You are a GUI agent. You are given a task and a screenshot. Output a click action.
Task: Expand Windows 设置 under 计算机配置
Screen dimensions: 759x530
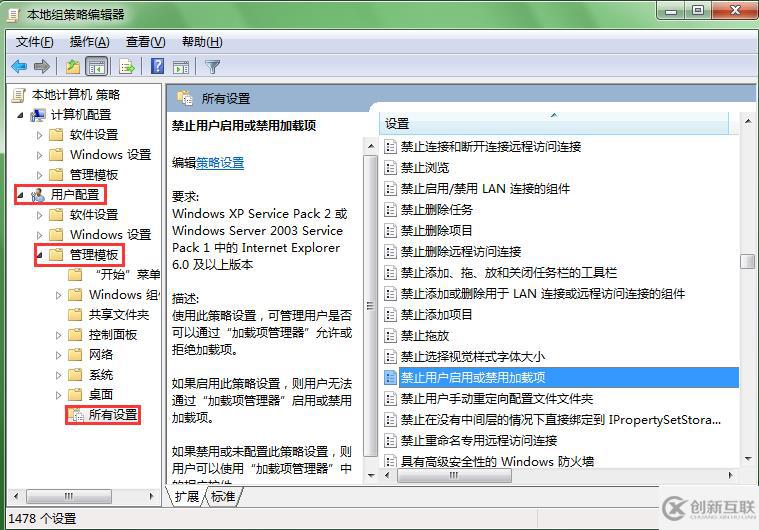40,155
